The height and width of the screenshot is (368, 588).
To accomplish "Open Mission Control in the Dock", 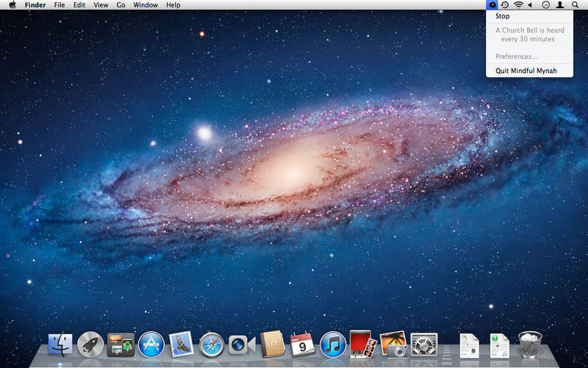I will (121, 344).
